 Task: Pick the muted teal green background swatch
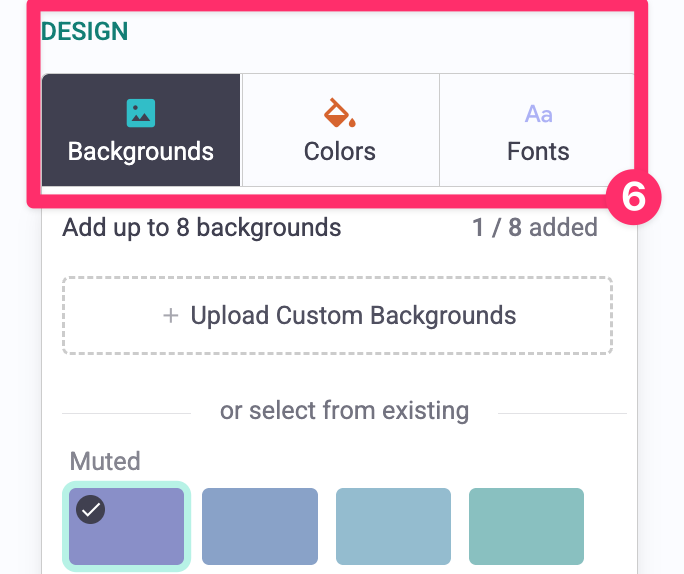click(x=526, y=526)
